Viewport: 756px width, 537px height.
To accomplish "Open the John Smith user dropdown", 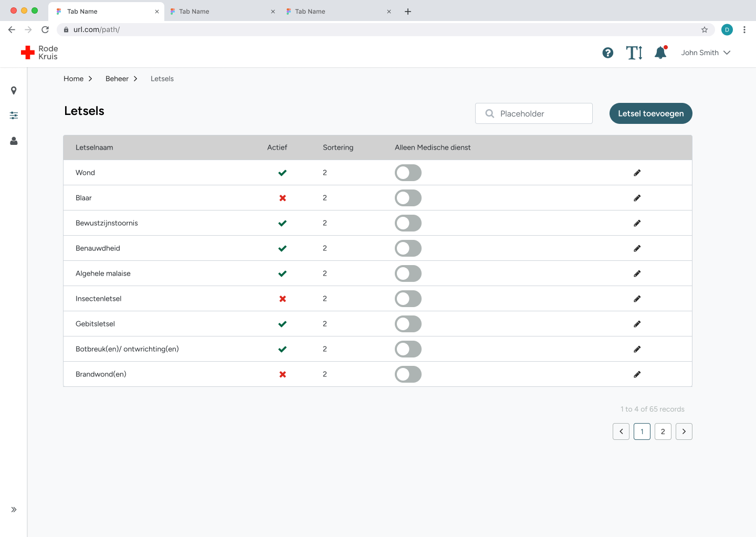I will point(706,52).
